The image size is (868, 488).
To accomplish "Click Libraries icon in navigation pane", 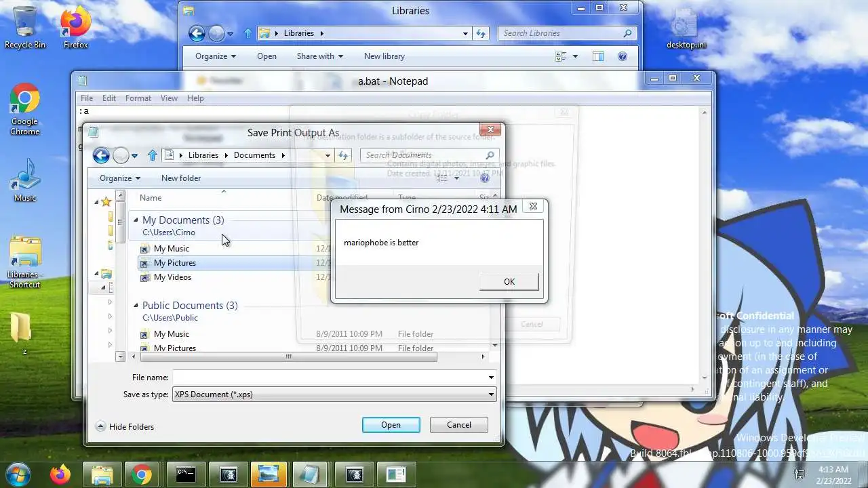I will pyautogui.click(x=106, y=274).
